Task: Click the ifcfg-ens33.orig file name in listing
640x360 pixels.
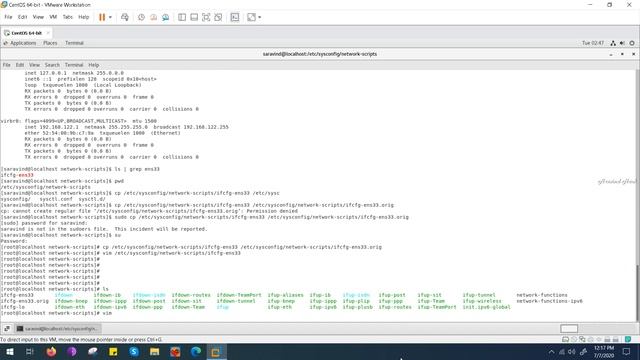Action: click(24, 301)
